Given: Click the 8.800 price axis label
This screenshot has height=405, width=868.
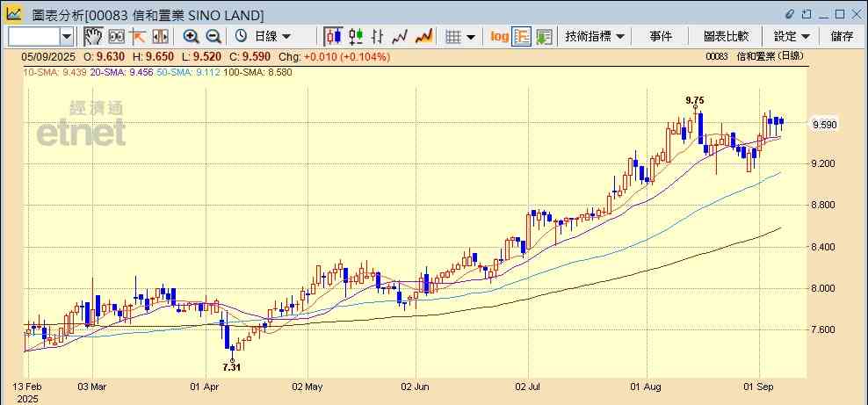Looking at the screenshot, I should (x=825, y=206).
